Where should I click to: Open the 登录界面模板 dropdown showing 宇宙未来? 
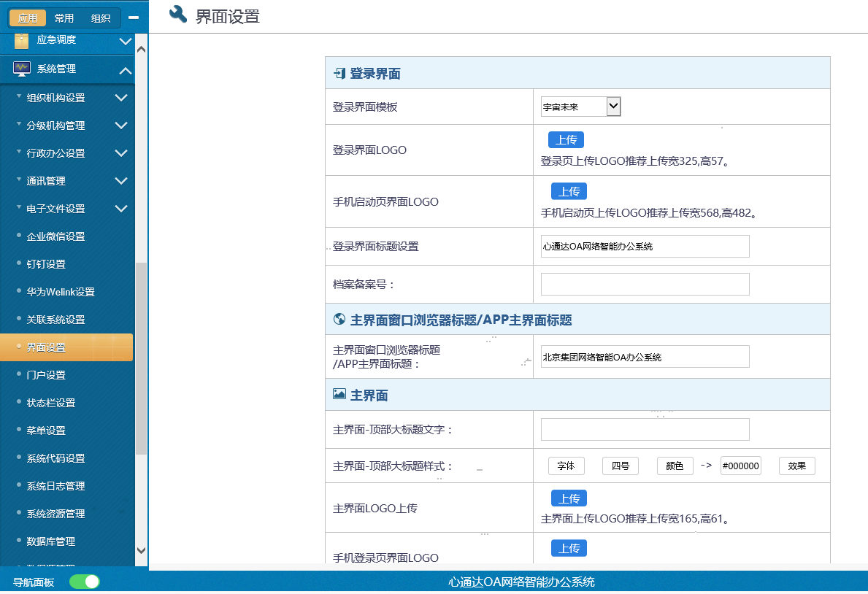pyautogui.click(x=580, y=107)
